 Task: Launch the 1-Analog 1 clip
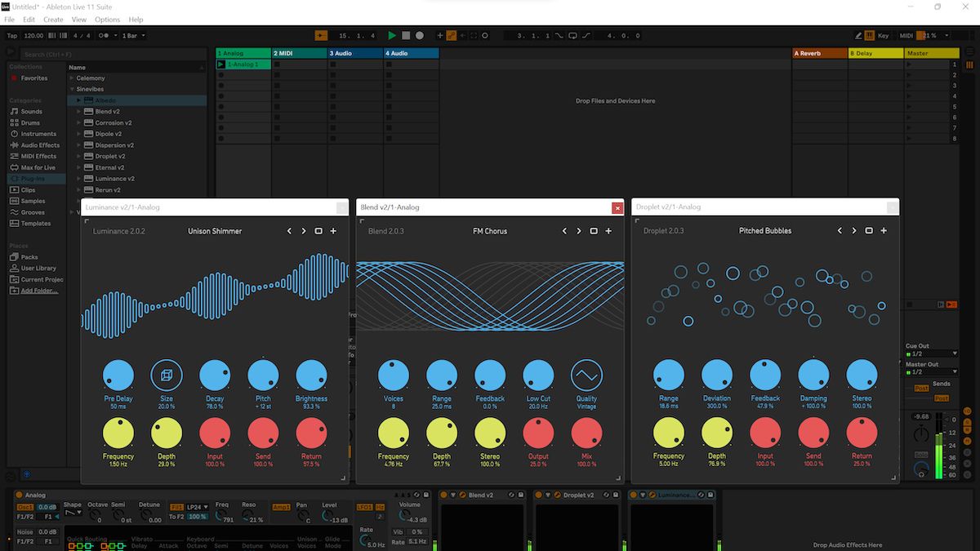[220, 64]
